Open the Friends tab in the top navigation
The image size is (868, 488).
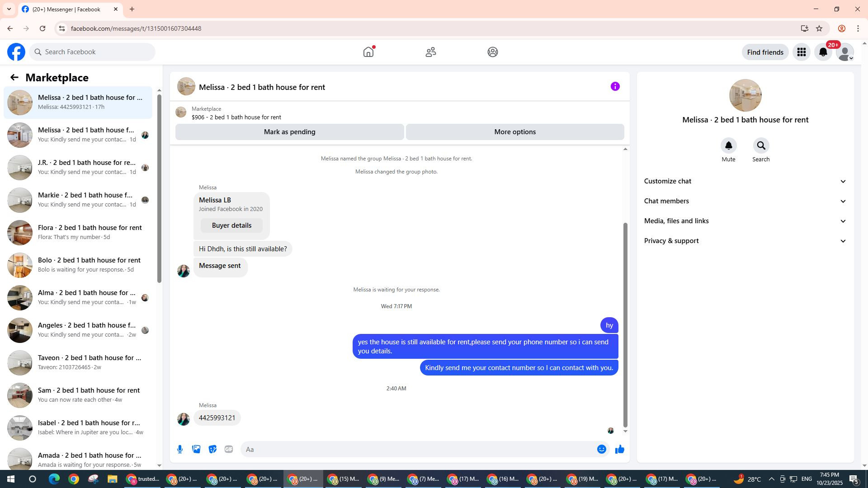(430, 52)
